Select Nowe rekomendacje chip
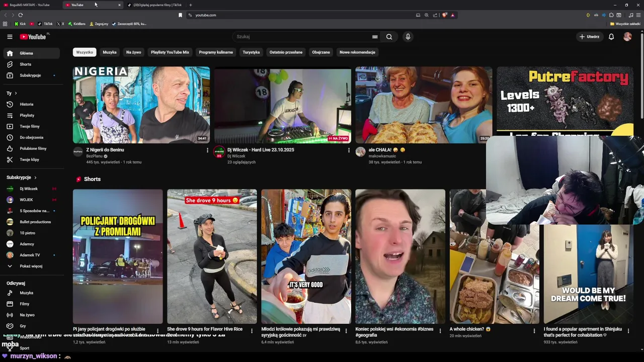 click(x=357, y=52)
